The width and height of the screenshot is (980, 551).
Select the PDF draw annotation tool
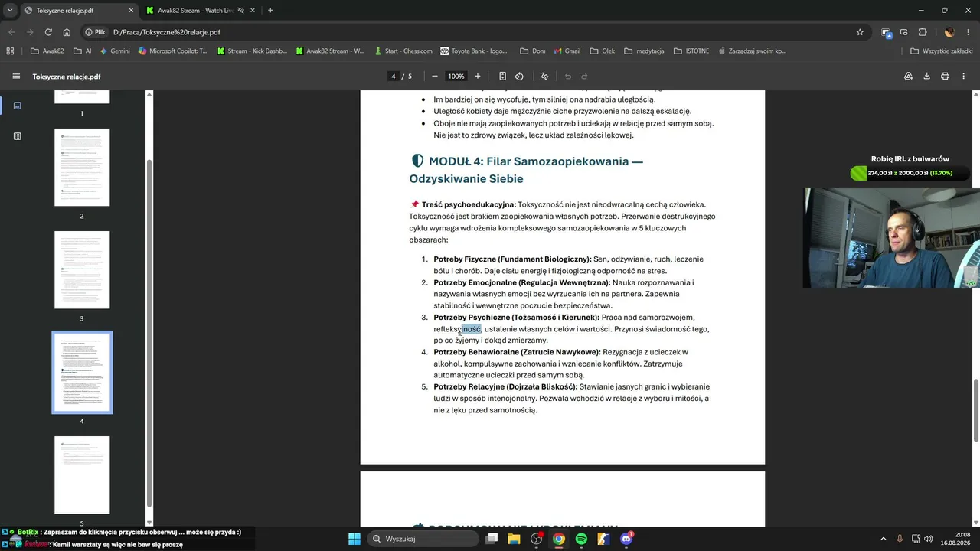[544, 77]
